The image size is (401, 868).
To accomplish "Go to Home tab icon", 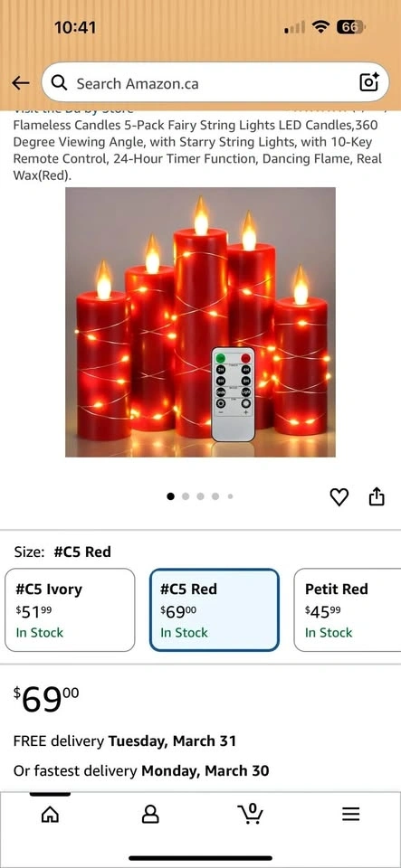I will [x=51, y=814].
